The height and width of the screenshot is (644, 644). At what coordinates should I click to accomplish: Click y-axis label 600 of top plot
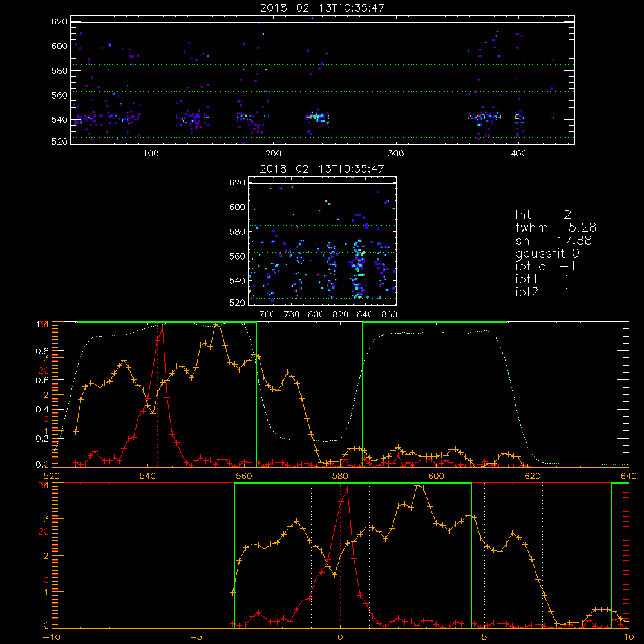[59, 46]
